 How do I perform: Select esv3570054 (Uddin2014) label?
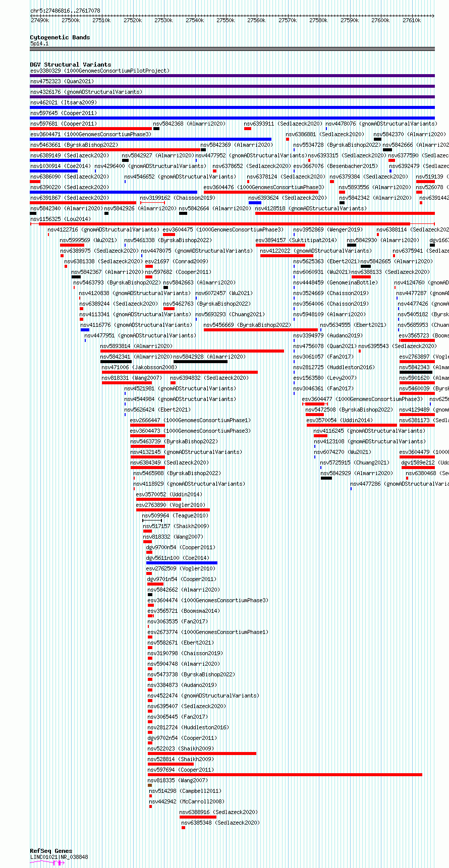coord(340,420)
